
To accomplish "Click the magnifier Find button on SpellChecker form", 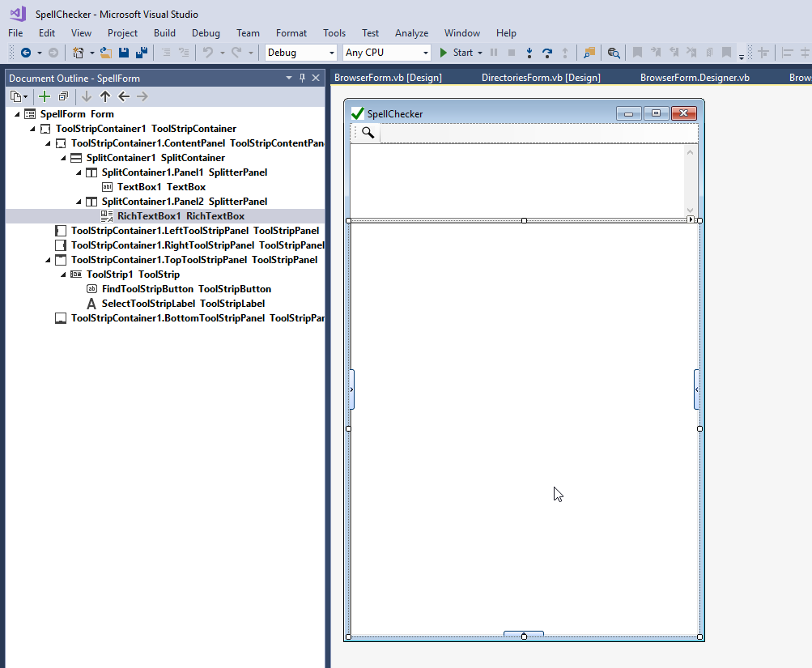I will [368, 133].
